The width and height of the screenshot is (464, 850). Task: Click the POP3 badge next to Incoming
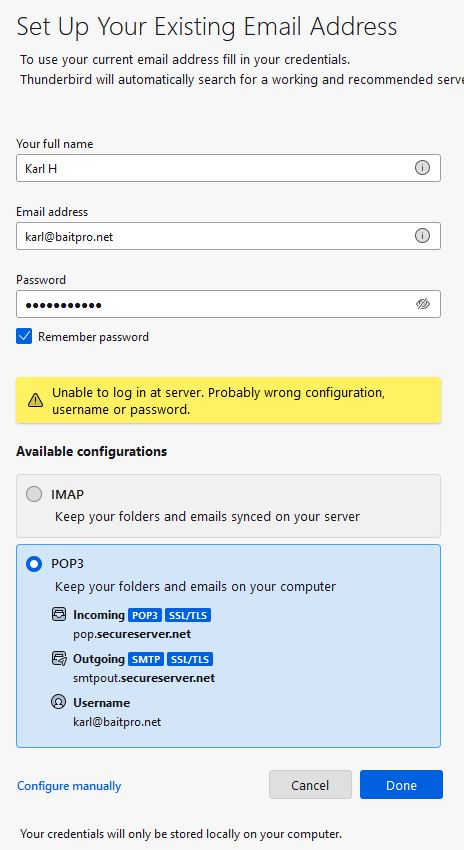pos(145,615)
